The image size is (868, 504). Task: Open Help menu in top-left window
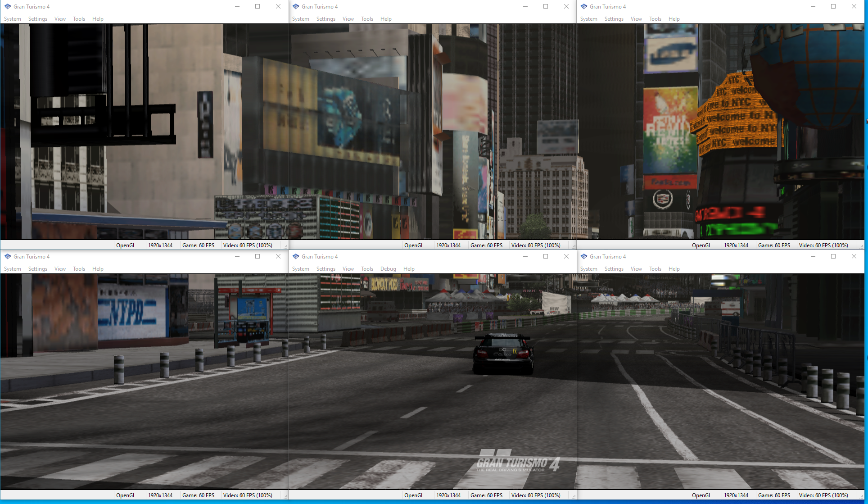click(98, 19)
